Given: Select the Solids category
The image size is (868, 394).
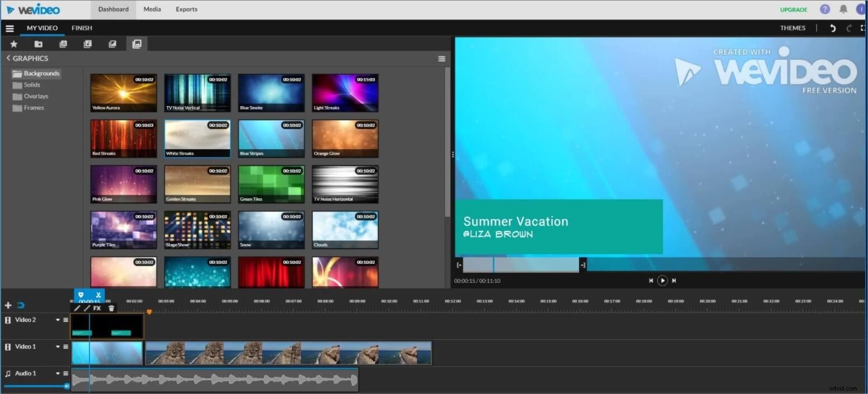Looking at the screenshot, I should coord(32,84).
